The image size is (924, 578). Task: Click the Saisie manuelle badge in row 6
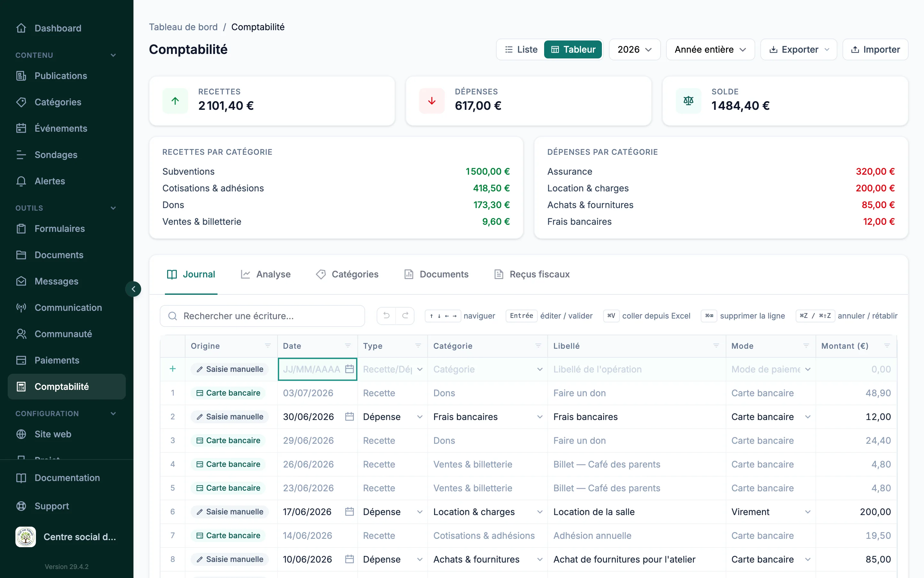click(230, 512)
